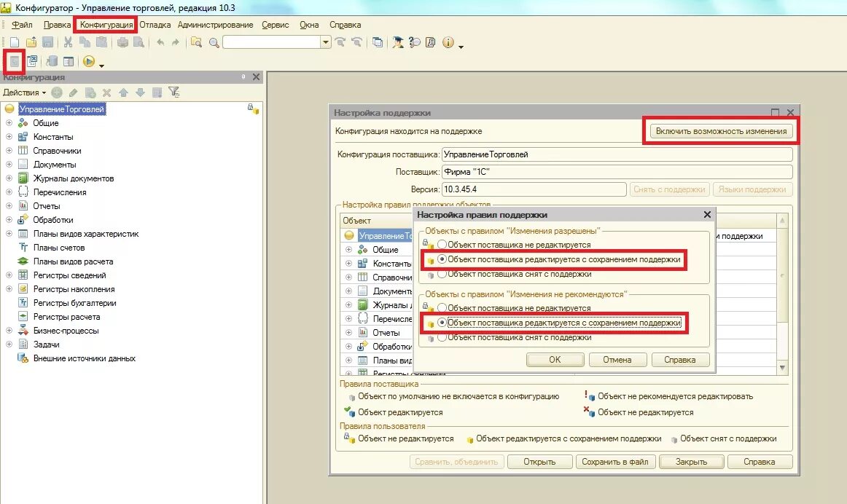The image size is (847, 504).
Task: Click the Undo arrow icon
Action: click(160, 42)
